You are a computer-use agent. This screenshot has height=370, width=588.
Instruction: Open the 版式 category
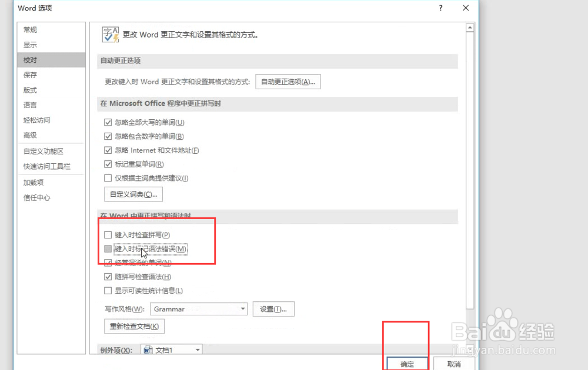(51, 90)
